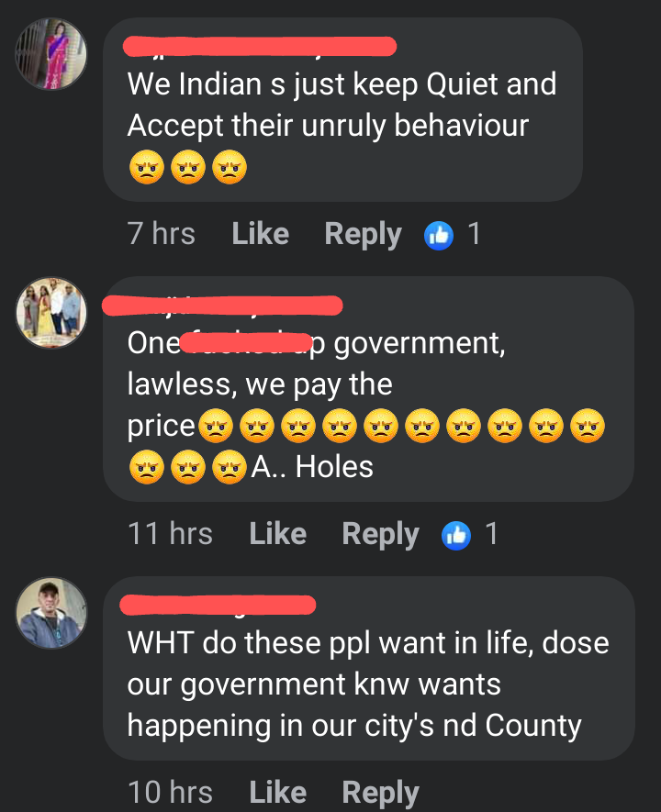Open profile photo of woman in pink sari

pos(50,54)
